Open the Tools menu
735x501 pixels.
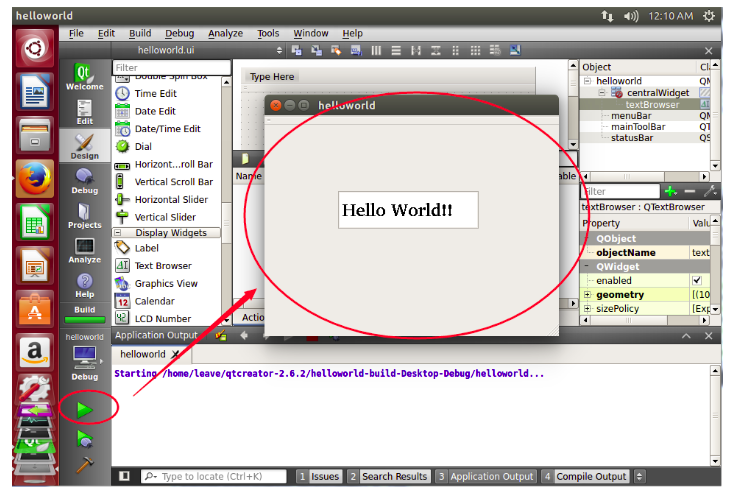tap(268, 33)
